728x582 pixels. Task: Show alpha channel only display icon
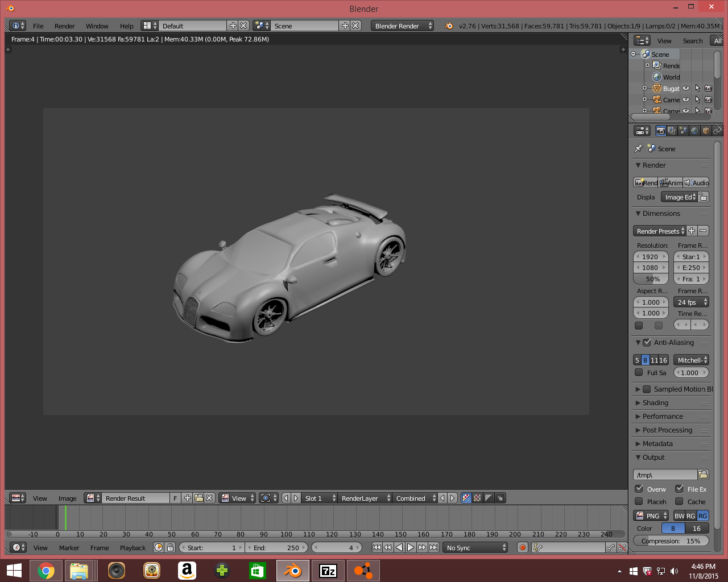[x=489, y=498]
